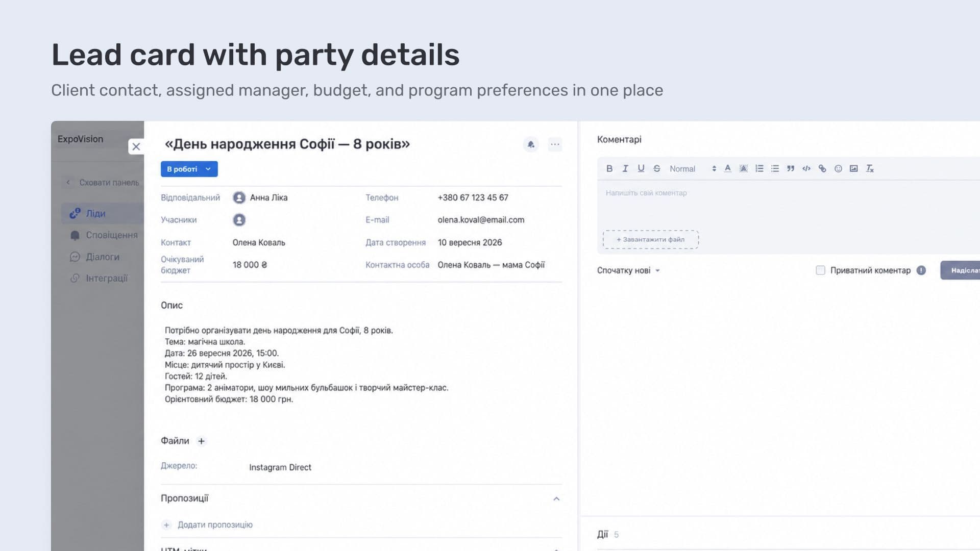Insert a bulleted list
This screenshot has height=551, width=980.
pos(775,168)
